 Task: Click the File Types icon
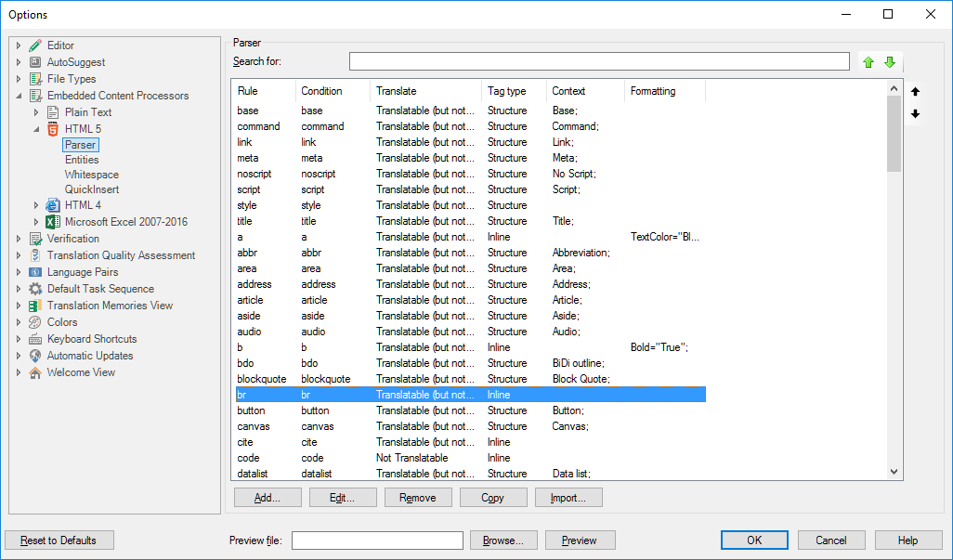point(35,79)
